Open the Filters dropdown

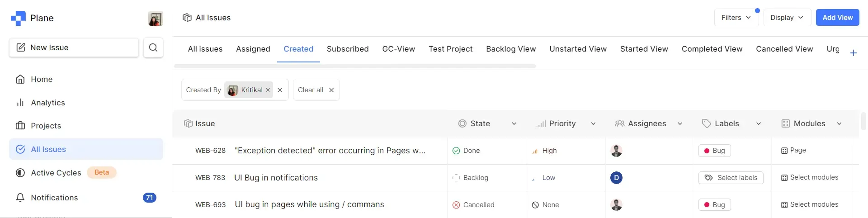click(x=736, y=18)
